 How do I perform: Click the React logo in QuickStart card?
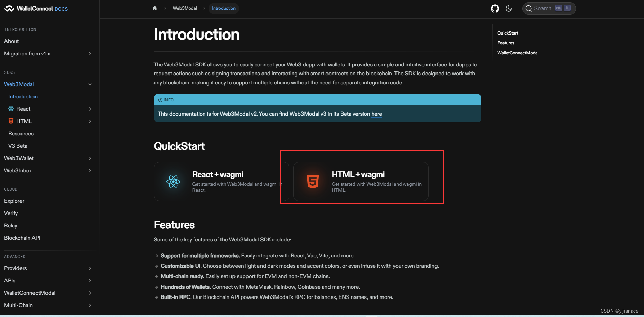[173, 182]
